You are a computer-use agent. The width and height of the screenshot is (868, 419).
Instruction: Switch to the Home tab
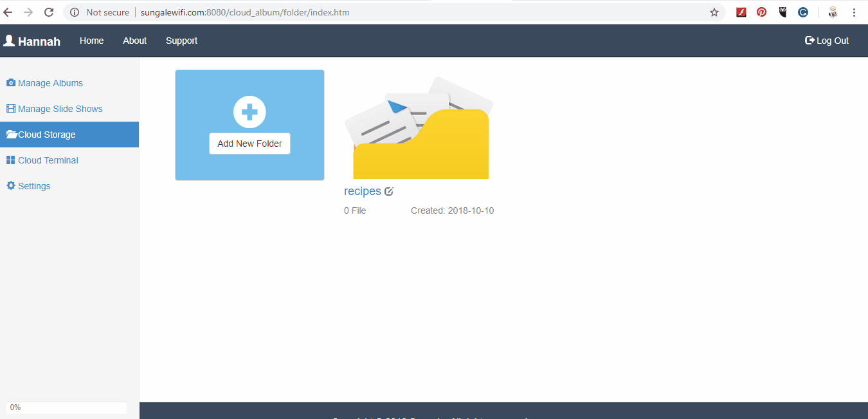tap(91, 40)
